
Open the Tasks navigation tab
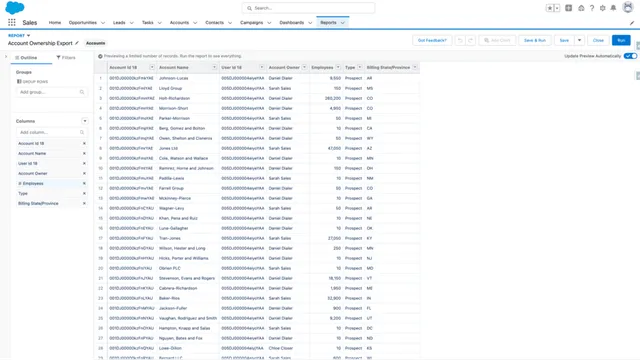tap(147, 22)
